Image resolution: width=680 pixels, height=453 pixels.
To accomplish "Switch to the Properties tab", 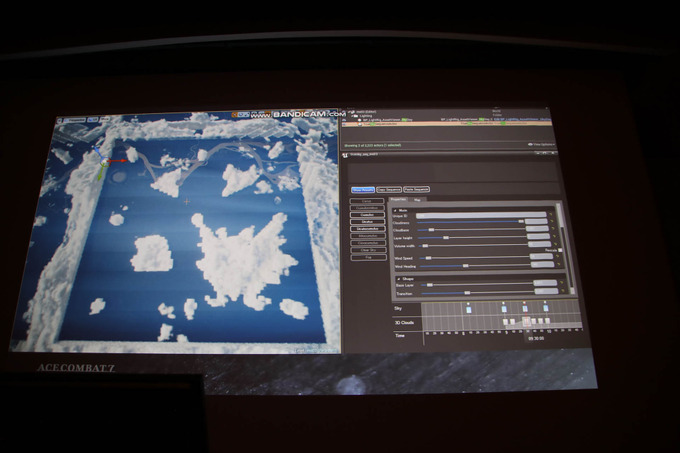I will (x=398, y=199).
